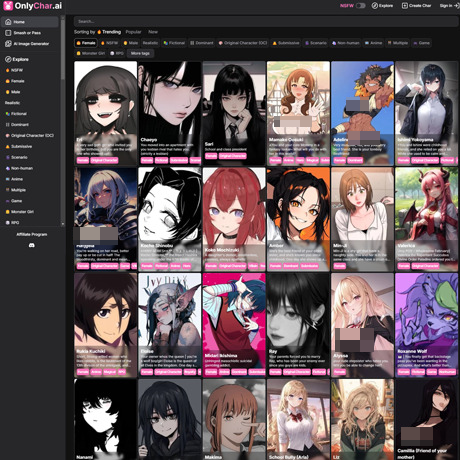Open AI Image Generator sidebar icon
Screen dimensions: 460x460
tap(8, 44)
